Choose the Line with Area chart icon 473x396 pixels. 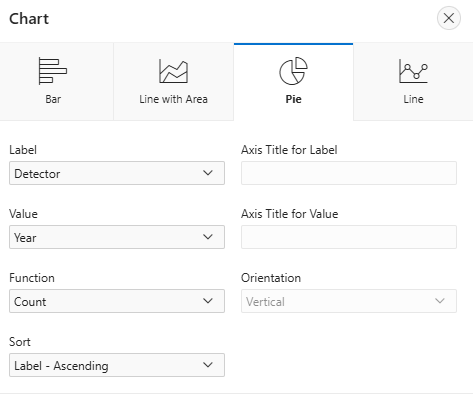173,71
